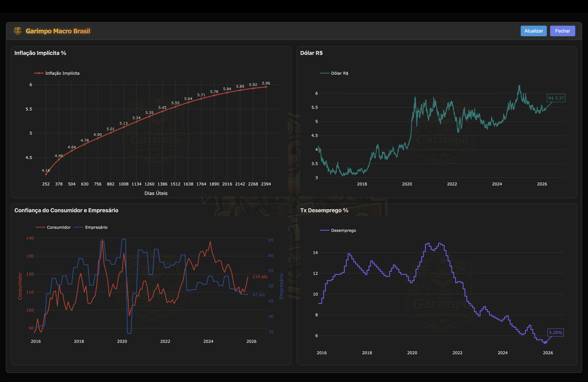Viewport: 588px width, 382px height.
Task: Click the red Inflação Implícita line marker icon
Action: 39,73
